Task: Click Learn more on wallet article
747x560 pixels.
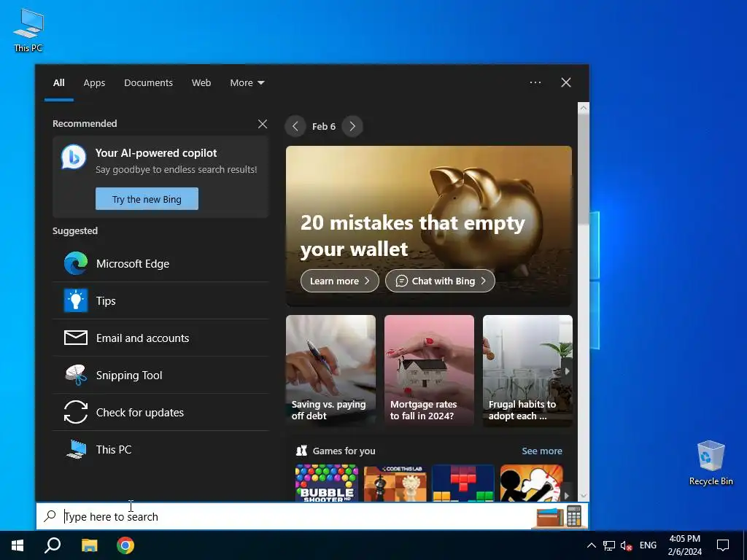Action: [340, 281]
